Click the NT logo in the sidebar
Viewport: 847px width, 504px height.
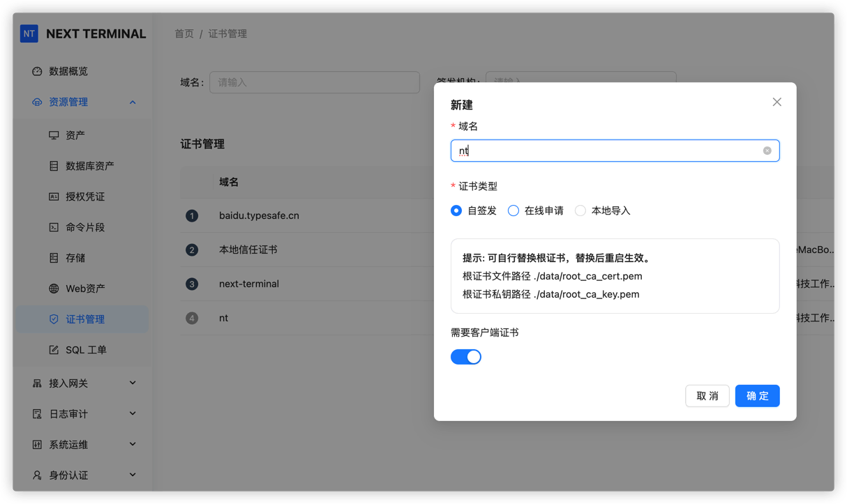click(x=29, y=33)
